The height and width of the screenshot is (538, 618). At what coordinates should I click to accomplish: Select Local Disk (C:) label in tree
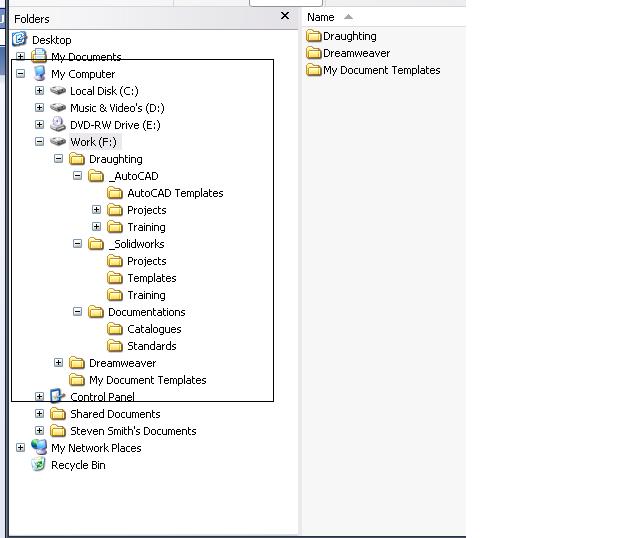click(104, 91)
